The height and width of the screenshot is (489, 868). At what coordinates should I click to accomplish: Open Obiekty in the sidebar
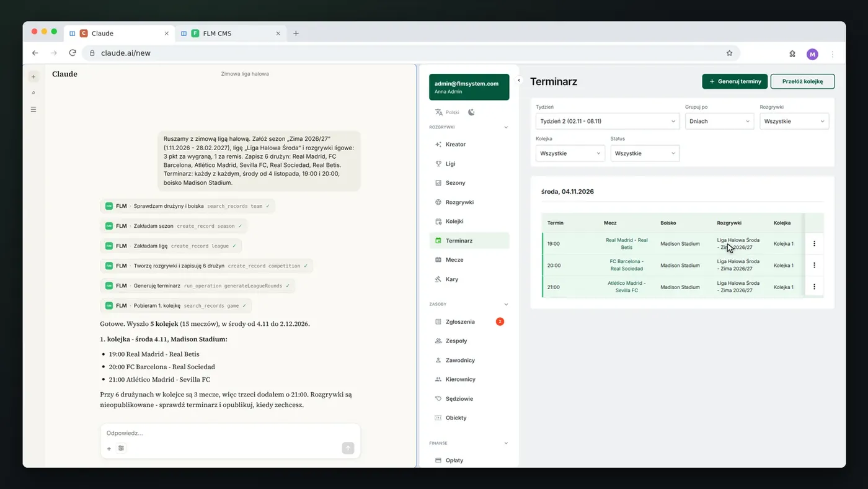point(469,418)
